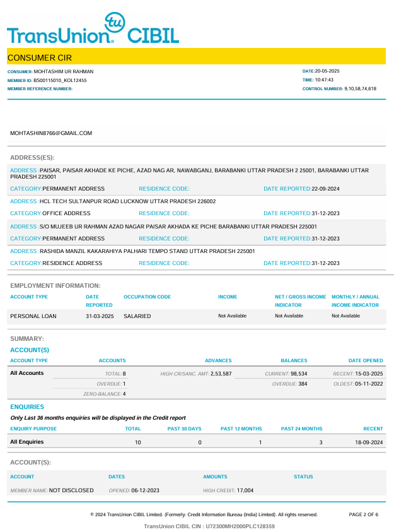Select consumer name MOHTASHIM UR RAHMAN
The image size is (394, 532).
tap(63, 71)
